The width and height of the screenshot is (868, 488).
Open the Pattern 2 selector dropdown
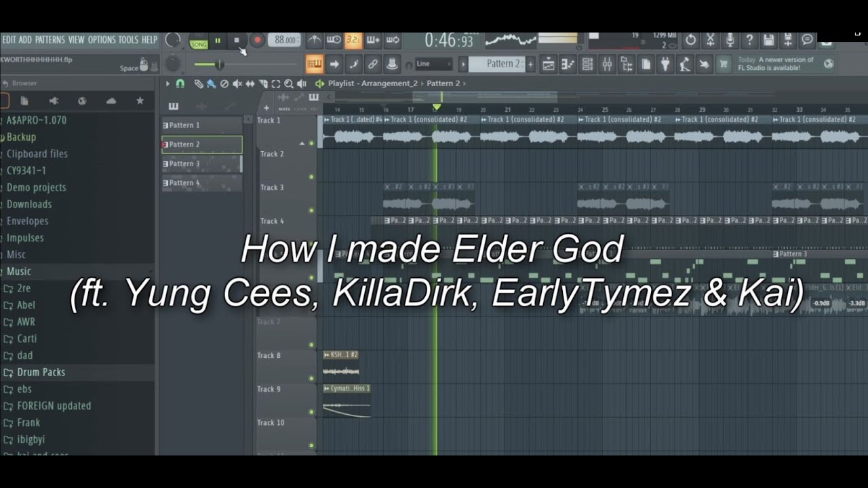(496, 64)
